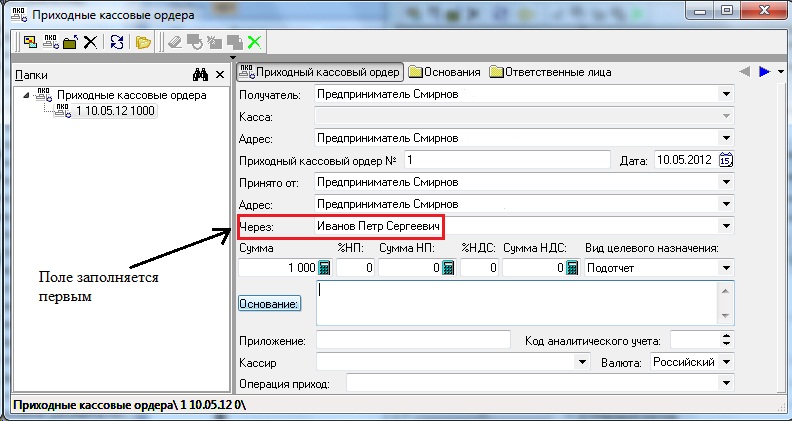Click the %НП input field
Image resolution: width=792 pixels, height=421 pixels.
[355, 267]
